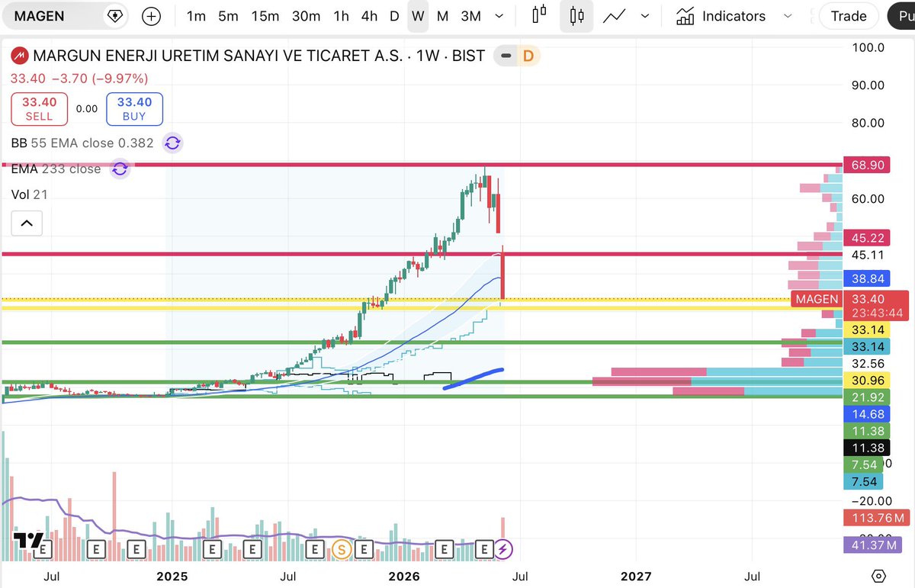Choose the 1h timeframe

pyautogui.click(x=341, y=16)
